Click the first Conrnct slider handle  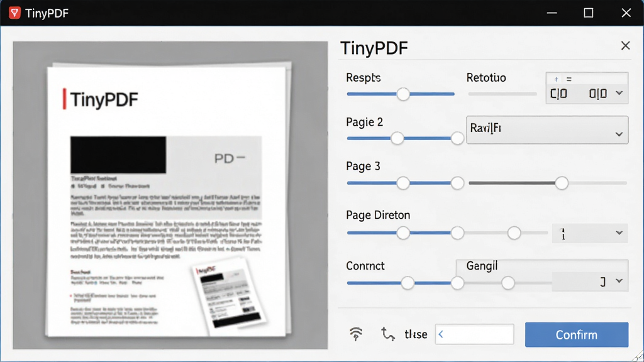click(x=408, y=283)
